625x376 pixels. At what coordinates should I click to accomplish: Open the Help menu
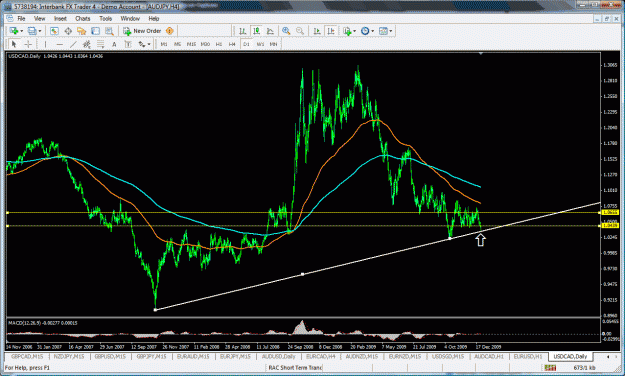[x=154, y=18]
